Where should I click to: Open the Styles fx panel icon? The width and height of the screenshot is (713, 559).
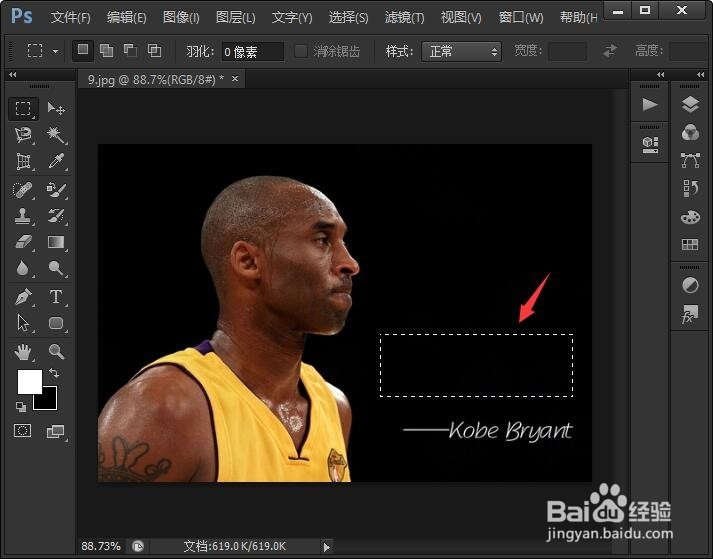[690, 314]
